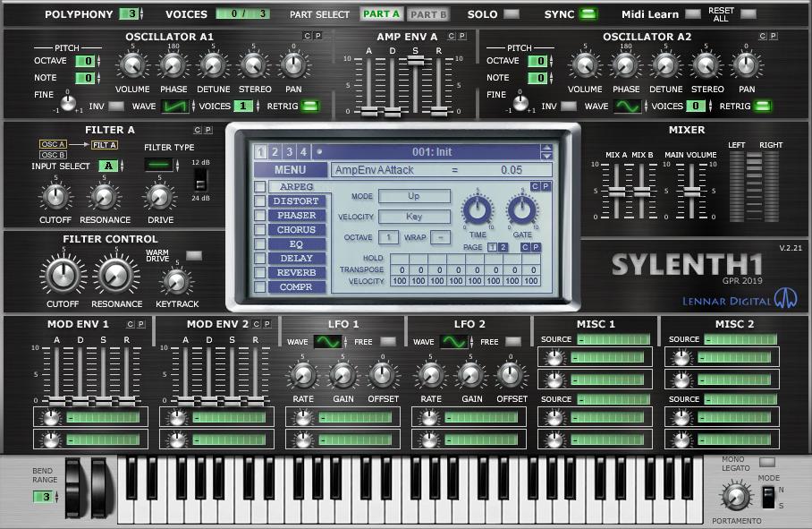Open the Delay effect page
The height and width of the screenshot is (529, 812).
click(296, 258)
